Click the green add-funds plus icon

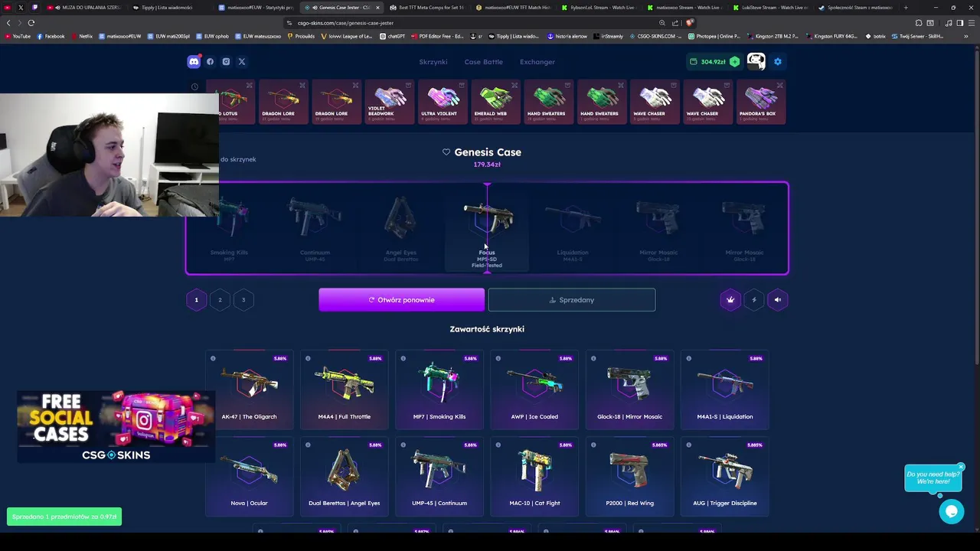[735, 61]
